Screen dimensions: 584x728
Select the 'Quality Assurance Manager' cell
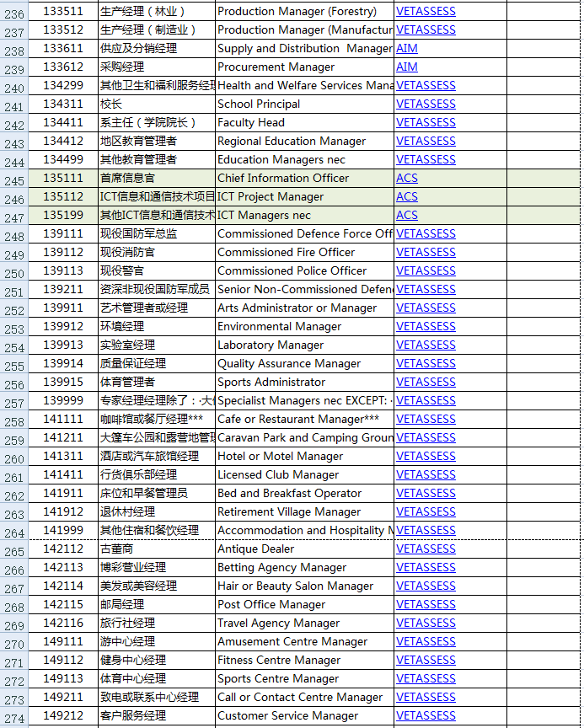(x=304, y=363)
